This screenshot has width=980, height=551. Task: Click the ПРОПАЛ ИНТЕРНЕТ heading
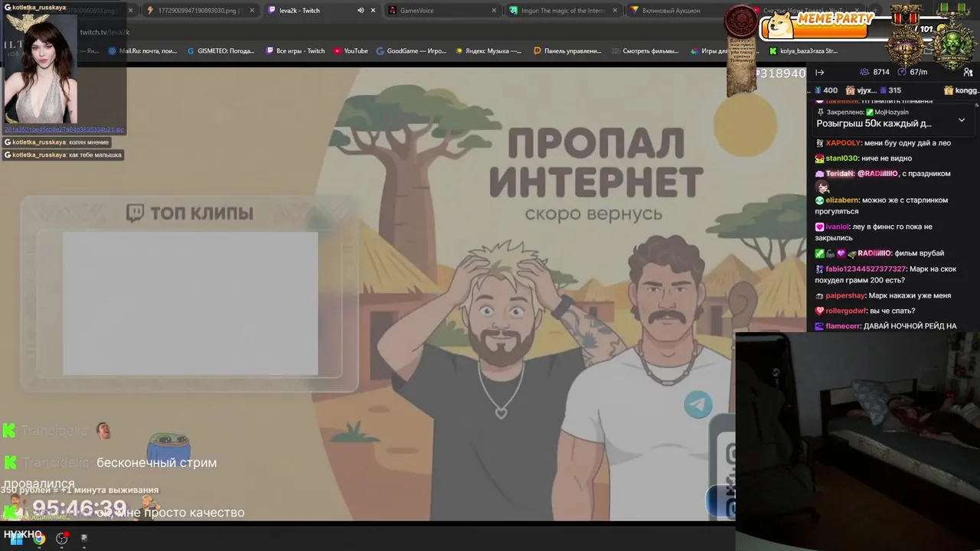tap(595, 163)
